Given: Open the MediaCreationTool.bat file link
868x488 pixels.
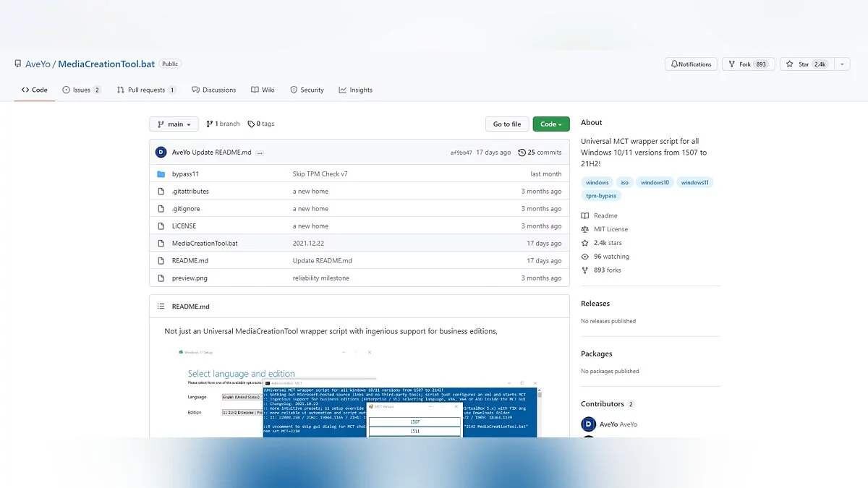Looking at the screenshot, I should tap(205, 244).
